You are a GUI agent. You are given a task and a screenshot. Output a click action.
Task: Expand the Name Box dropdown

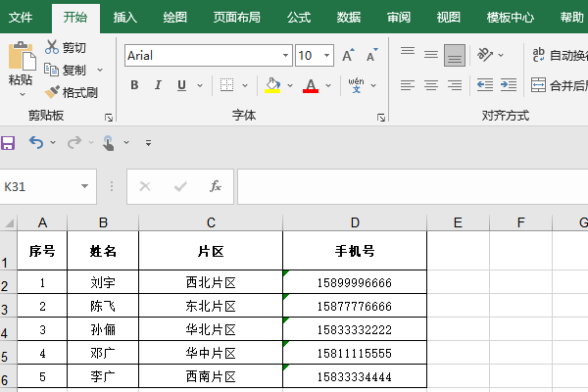pos(84,186)
